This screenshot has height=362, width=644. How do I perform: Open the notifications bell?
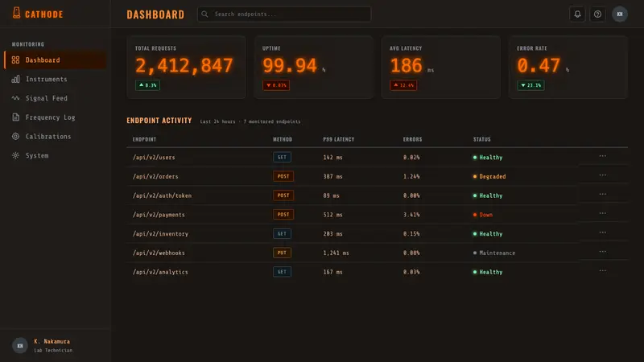[577, 14]
